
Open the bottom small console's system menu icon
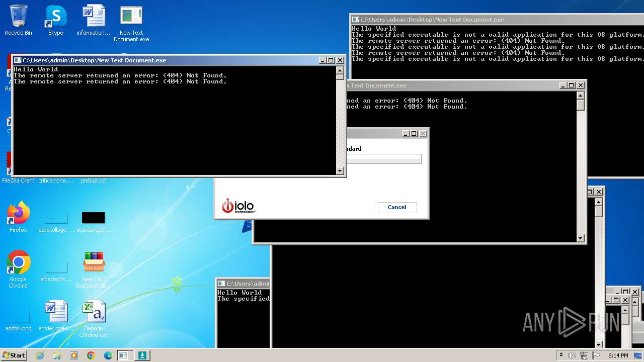(221, 284)
